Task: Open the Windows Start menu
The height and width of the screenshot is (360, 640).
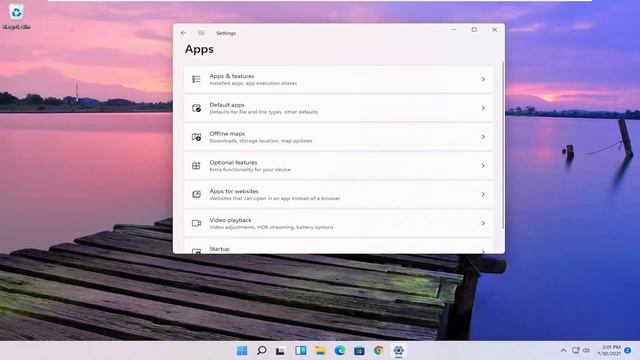Action: click(x=242, y=351)
